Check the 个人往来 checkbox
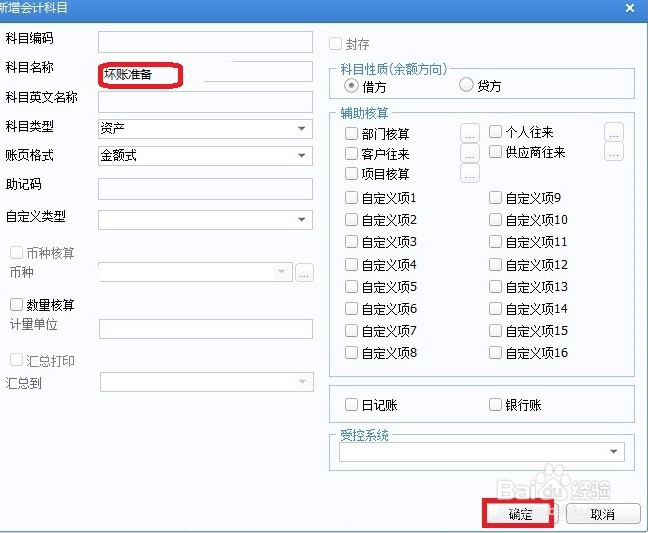 click(495, 131)
